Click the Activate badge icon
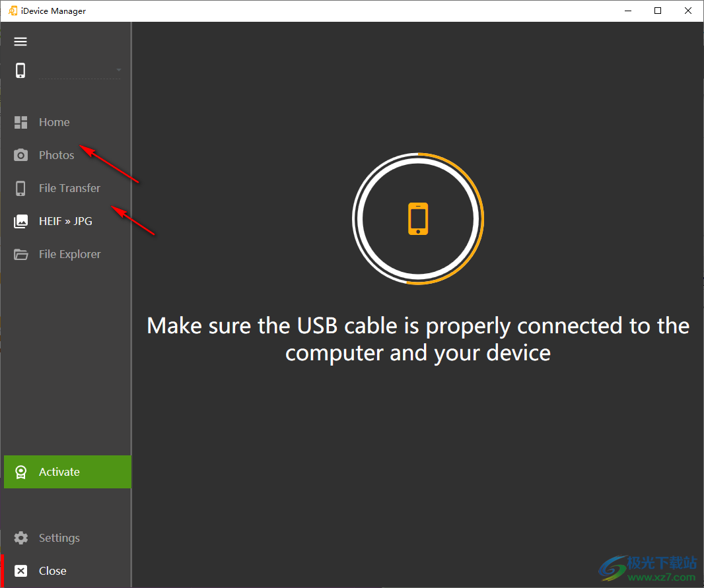 (x=20, y=472)
